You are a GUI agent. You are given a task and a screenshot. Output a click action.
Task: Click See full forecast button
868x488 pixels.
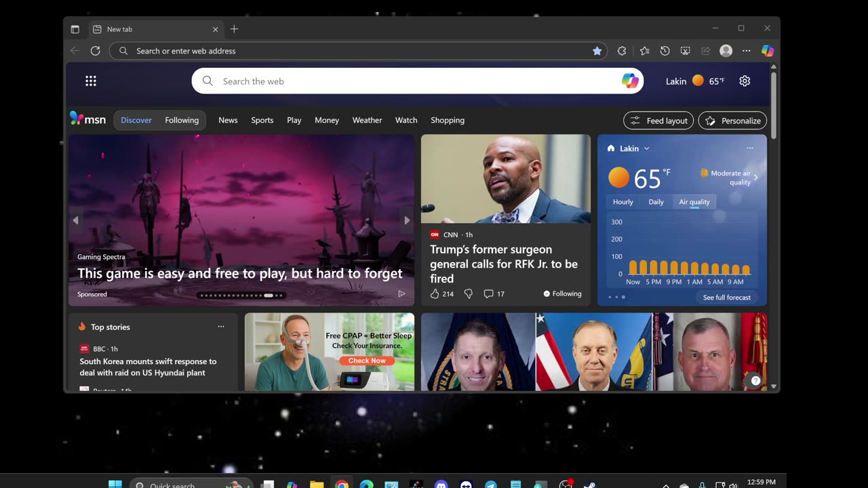pyautogui.click(x=727, y=298)
